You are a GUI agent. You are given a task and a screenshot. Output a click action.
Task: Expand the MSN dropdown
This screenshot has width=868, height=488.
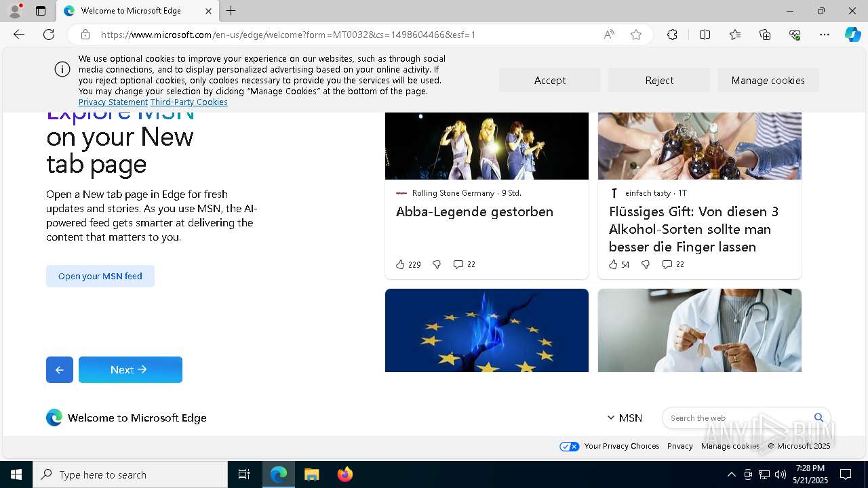[625, 418]
